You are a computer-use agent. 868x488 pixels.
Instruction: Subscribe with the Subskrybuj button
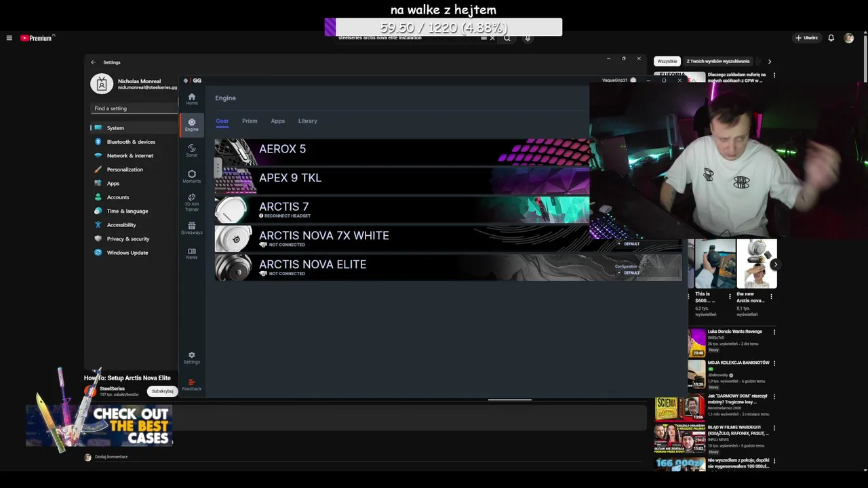[x=163, y=391]
